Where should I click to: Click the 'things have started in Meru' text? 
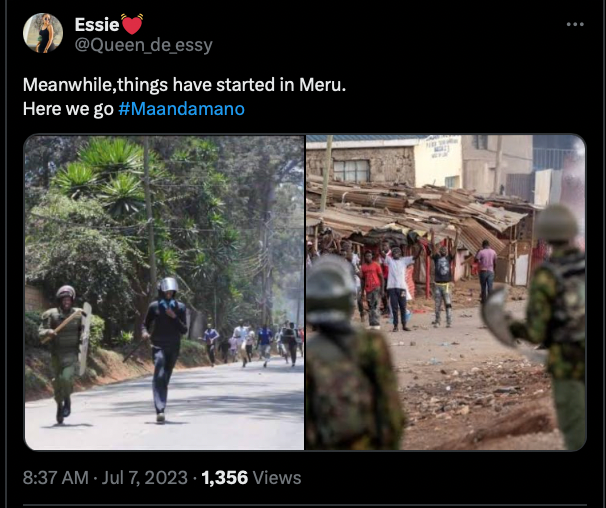pos(232,85)
